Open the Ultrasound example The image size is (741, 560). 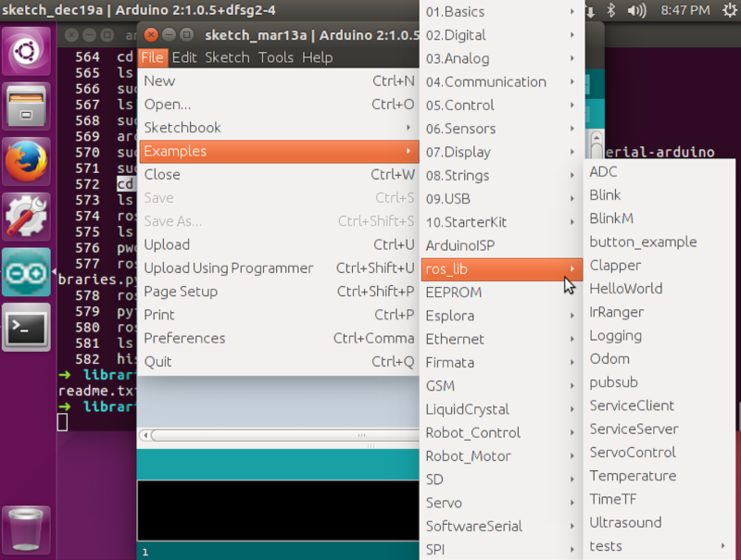pyautogui.click(x=659, y=523)
